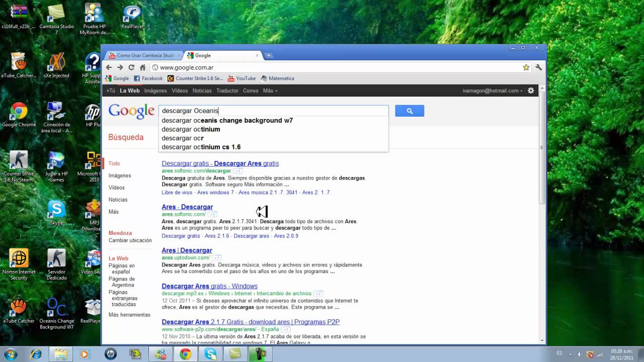Filter by Páginas de Argentina

(122, 282)
